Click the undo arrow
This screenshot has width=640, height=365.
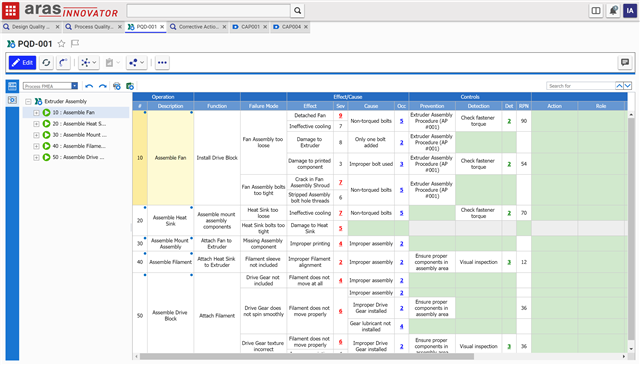click(x=89, y=86)
